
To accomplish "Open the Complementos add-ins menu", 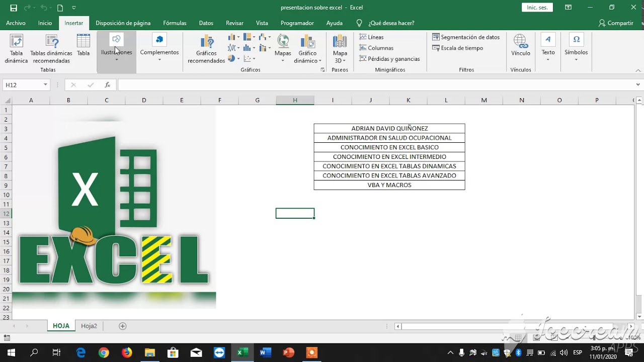I will point(159,49).
